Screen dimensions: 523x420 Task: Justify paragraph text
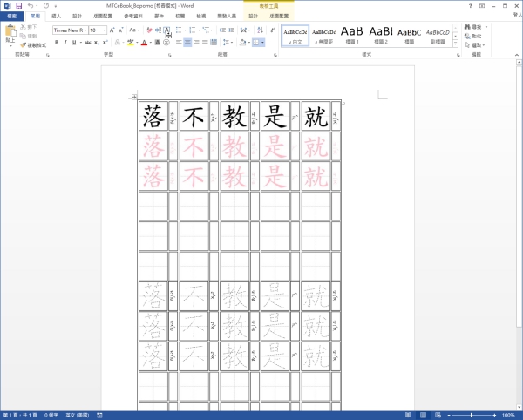(205, 43)
